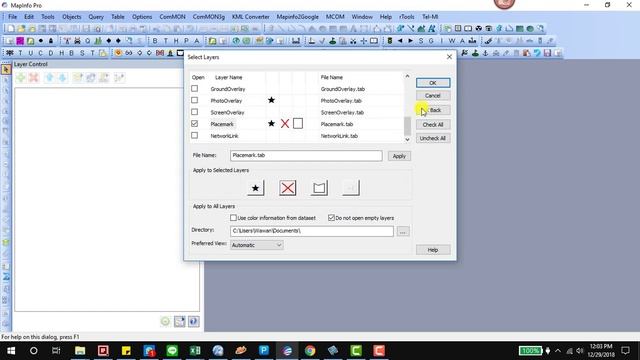Image resolution: width=640 pixels, height=360 pixels.
Task: Click the star symbol in the PhotoOverlay row
Action: click(271, 100)
